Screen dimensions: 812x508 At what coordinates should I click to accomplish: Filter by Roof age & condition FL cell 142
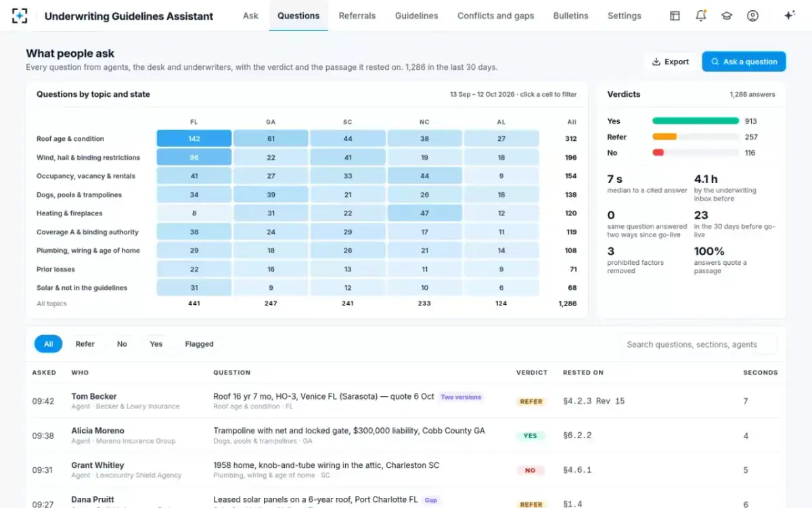pos(194,139)
